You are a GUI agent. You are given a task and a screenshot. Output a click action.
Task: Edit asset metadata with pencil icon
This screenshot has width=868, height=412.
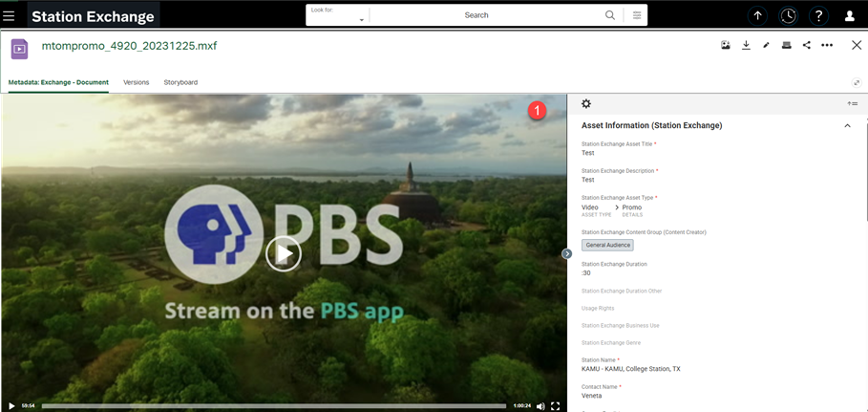[766, 46]
